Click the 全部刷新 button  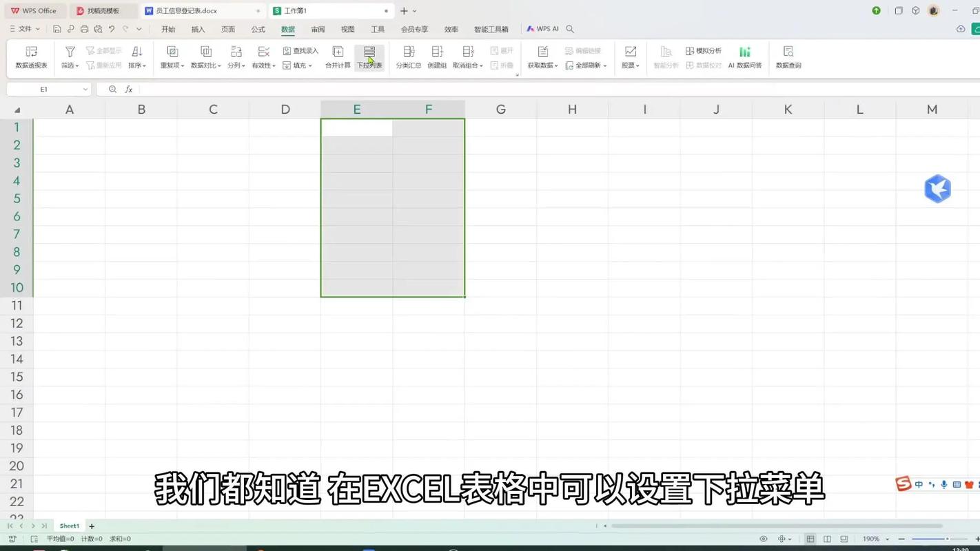[x=586, y=65]
